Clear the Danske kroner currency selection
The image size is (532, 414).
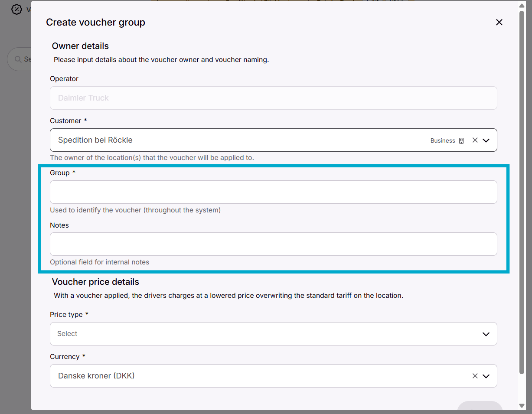coord(475,376)
